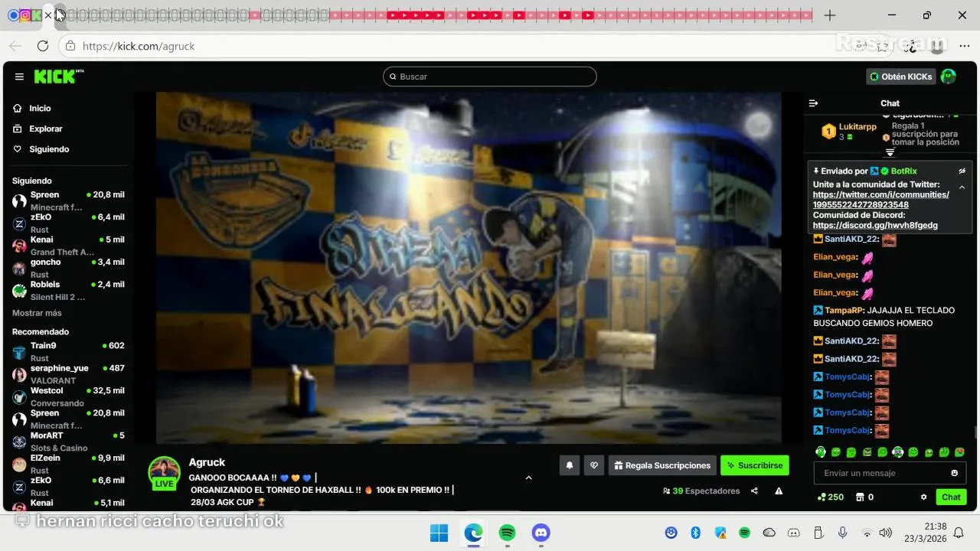Collapse the pinned message chevron
This screenshot has height=551, width=980.
[x=962, y=187]
